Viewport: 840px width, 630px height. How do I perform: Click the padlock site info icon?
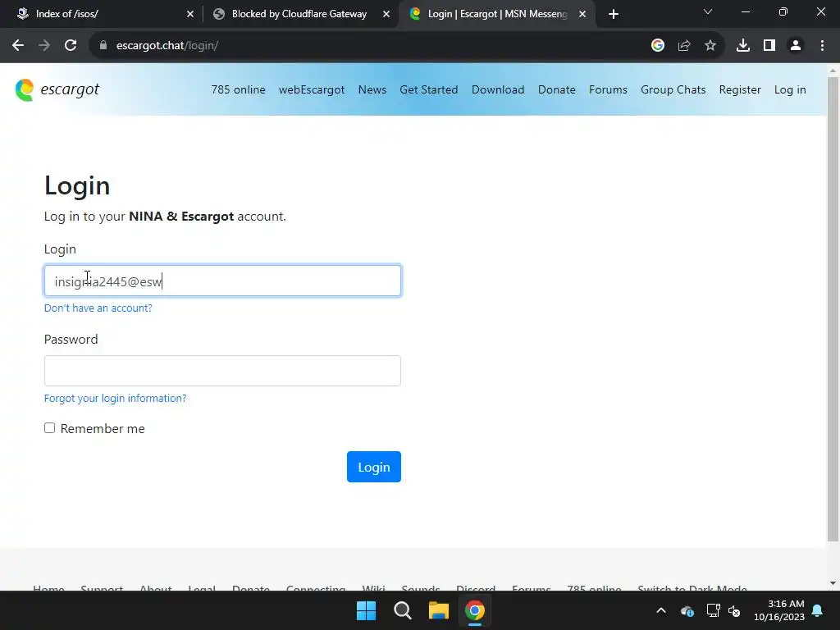click(103, 46)
